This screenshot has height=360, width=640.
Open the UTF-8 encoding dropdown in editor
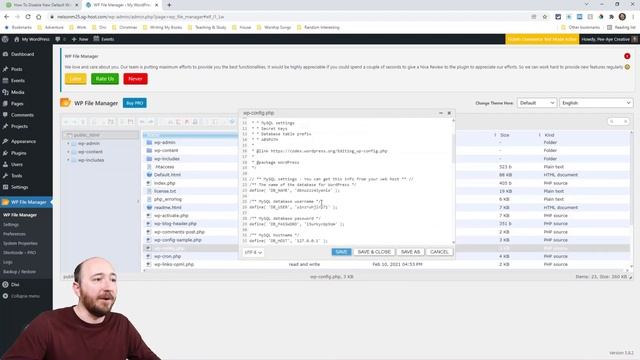click(253, 252)
